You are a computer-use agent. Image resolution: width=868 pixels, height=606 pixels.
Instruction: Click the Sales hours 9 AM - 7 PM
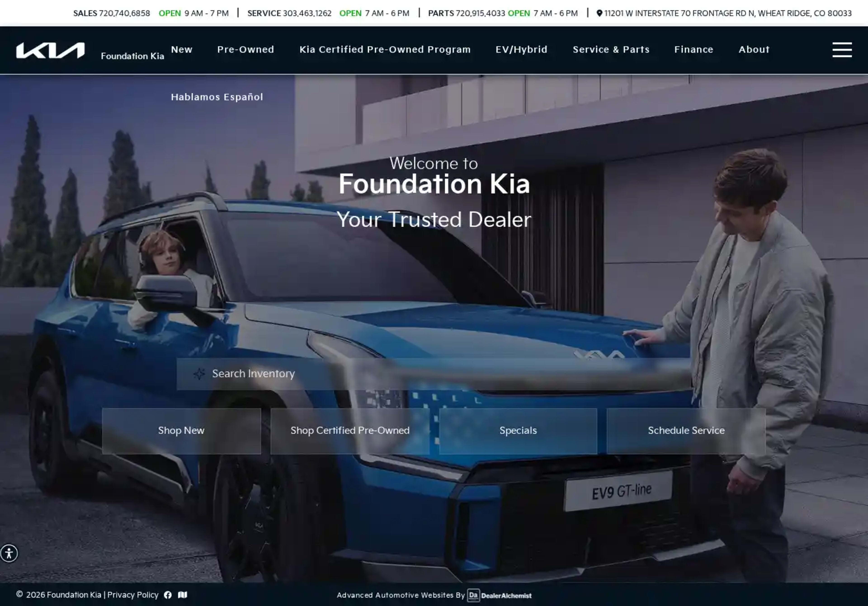206,13
